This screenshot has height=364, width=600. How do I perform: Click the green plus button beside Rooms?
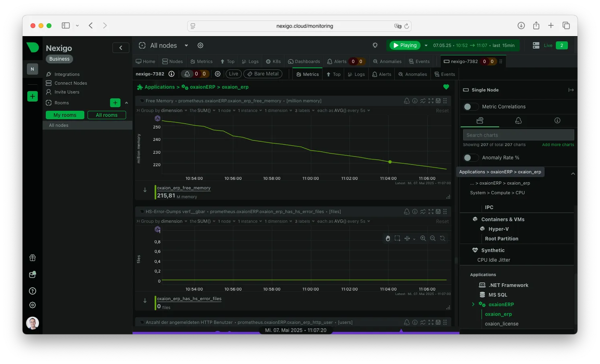(x=115, y=103)
